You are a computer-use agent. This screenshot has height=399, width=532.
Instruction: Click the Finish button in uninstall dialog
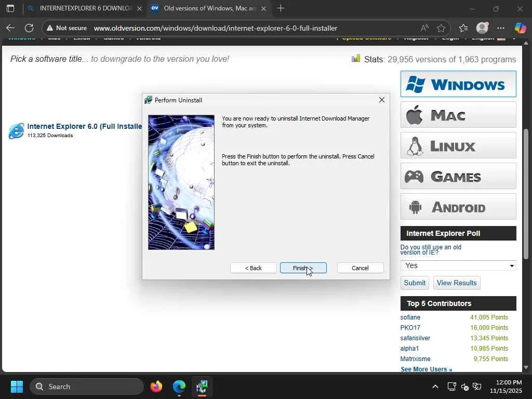tap(303, 268)
